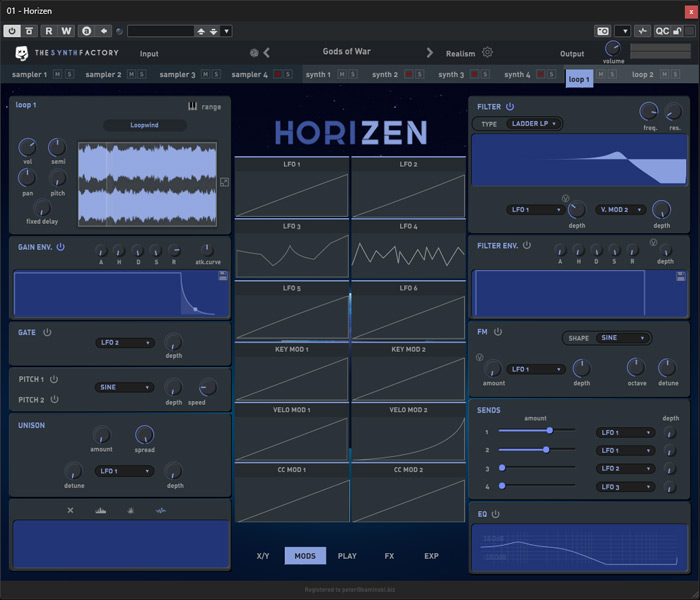
Task: Go to next preset with right arrow
Action: [429, 53]
